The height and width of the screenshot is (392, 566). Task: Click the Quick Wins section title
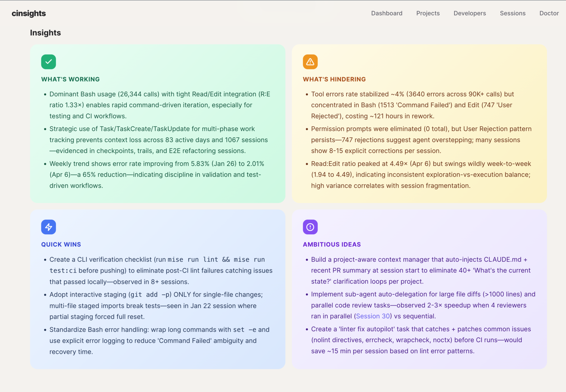(61, 244)
